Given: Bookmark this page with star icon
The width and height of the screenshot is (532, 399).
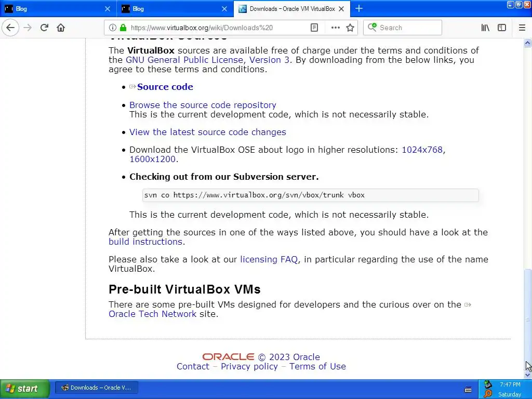Looking at the screenshot, I should click(350, 28).
